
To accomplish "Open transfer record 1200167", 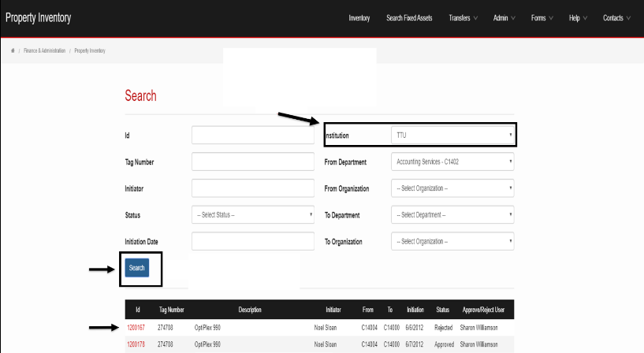I will point(136,328).
